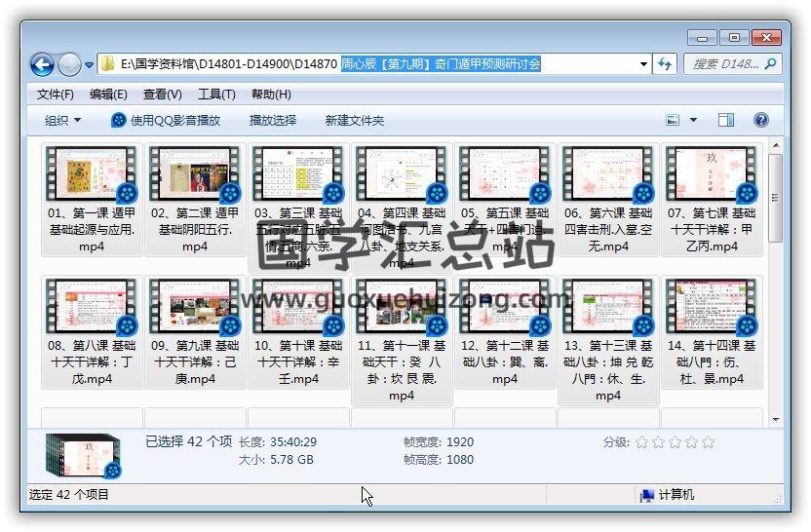Toggle the preview pane icon

coord(726,120)
